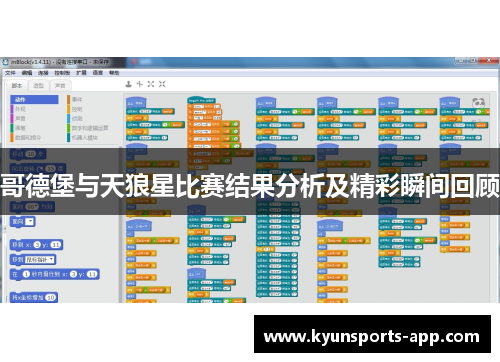The height and width of the screenshot is (362, 500).
Task: Select the 数据和指令 block category
Action: [x=27, y=137]
